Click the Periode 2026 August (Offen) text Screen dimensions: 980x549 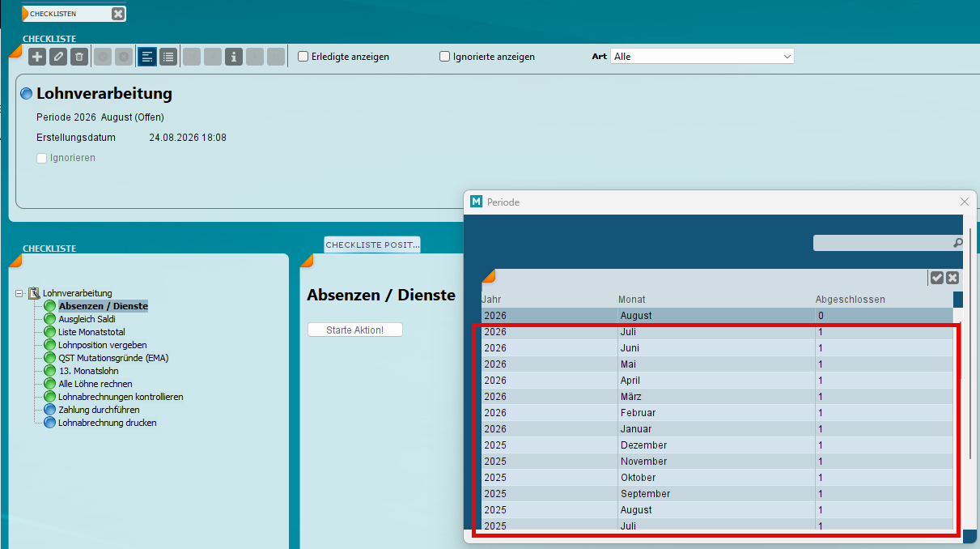pyautogui.click(x=100, y=117)
